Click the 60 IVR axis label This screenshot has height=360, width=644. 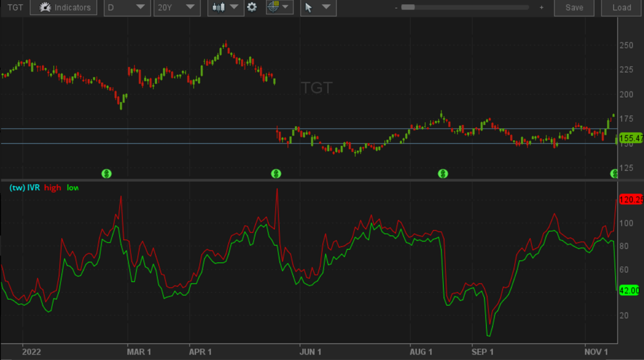624,269
